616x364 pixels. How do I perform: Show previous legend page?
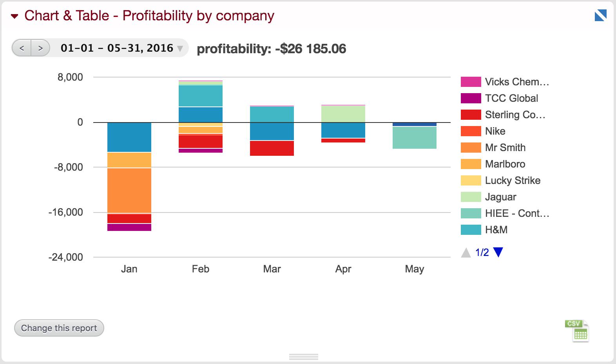[x=466, y=253]
